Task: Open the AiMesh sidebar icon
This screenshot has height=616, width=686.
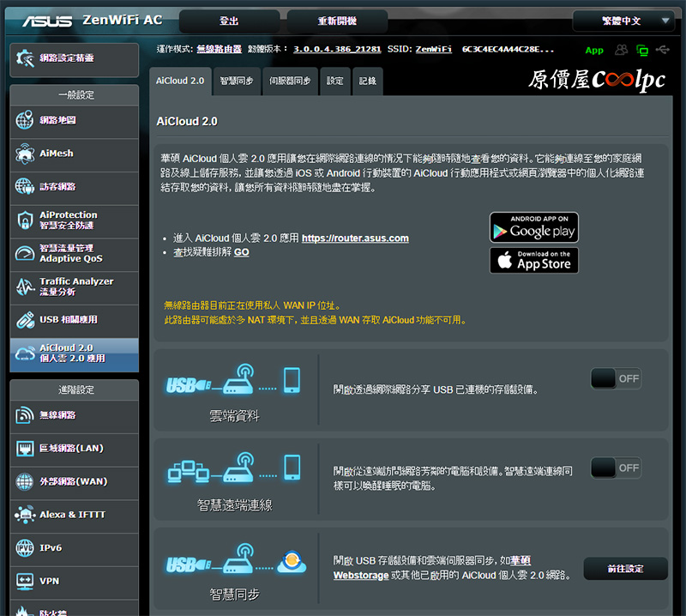Action: (25, 154)
